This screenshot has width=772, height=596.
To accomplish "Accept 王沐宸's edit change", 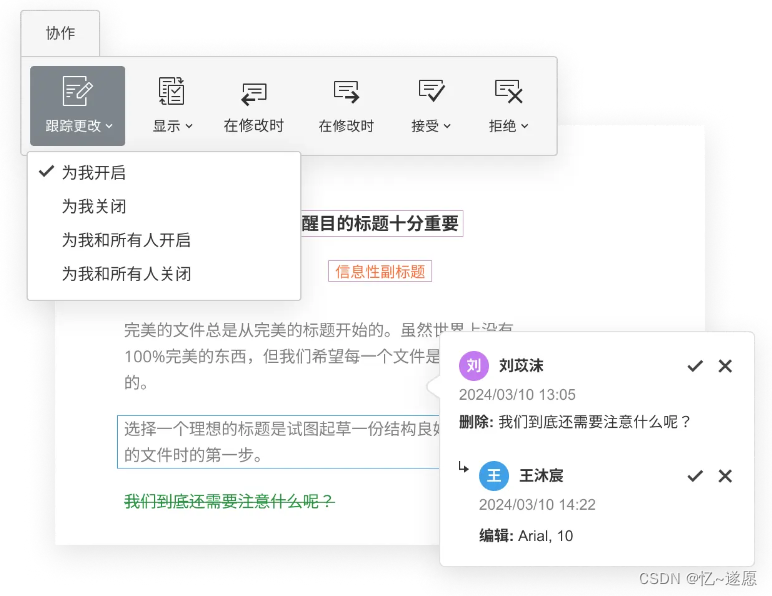I will [695, 476].
